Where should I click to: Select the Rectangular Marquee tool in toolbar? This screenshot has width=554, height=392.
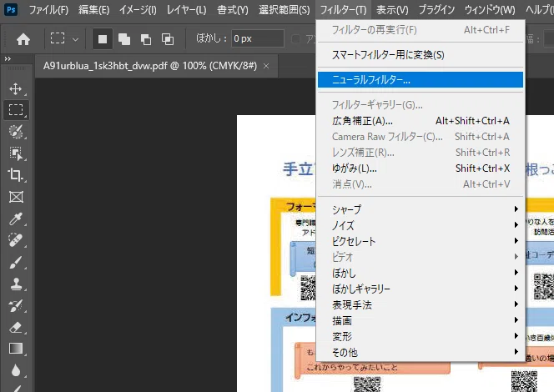16,110
